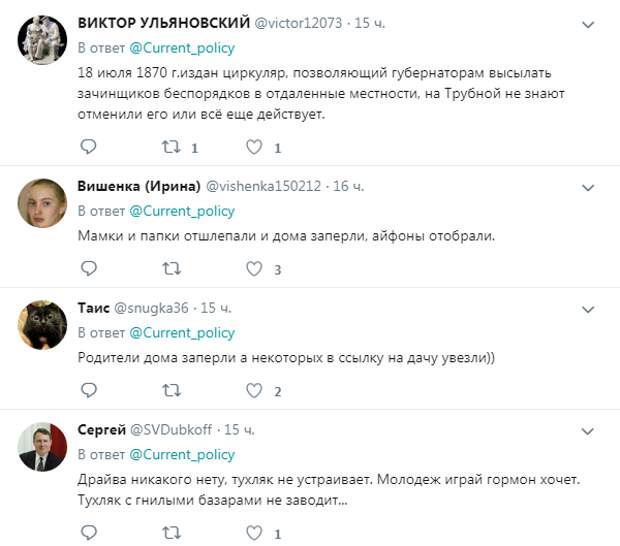Like the tweet about 1870 циркуляр

254,147
